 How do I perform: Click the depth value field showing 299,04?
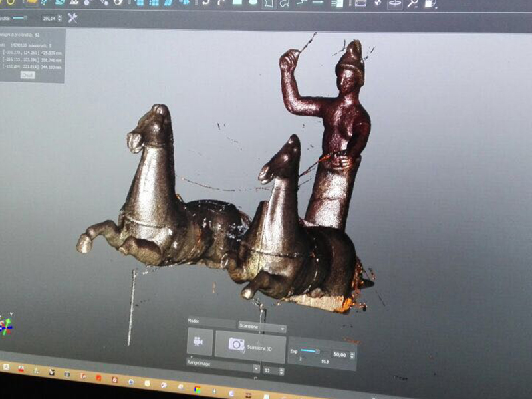coord(49,19)
